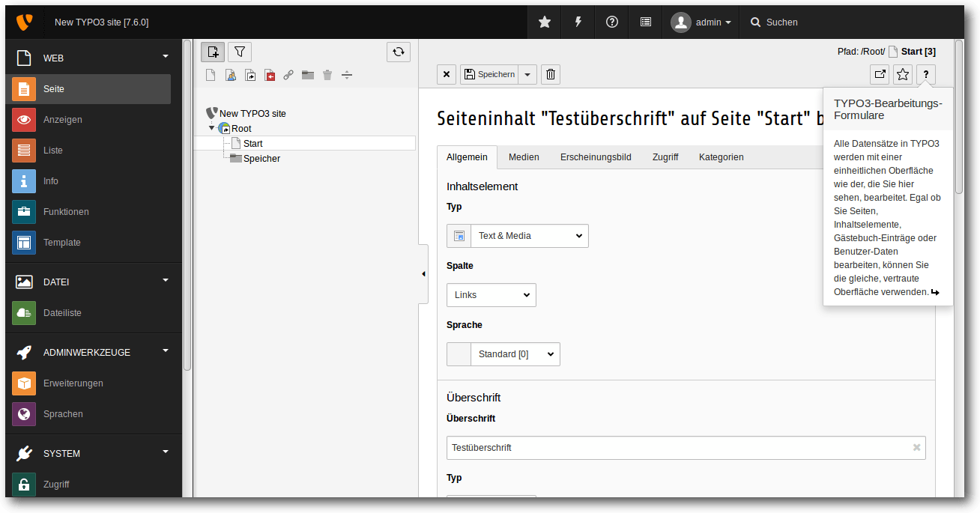Select the Root page in tree
This screenshot has height=513, width=980.
click(241, 129)
